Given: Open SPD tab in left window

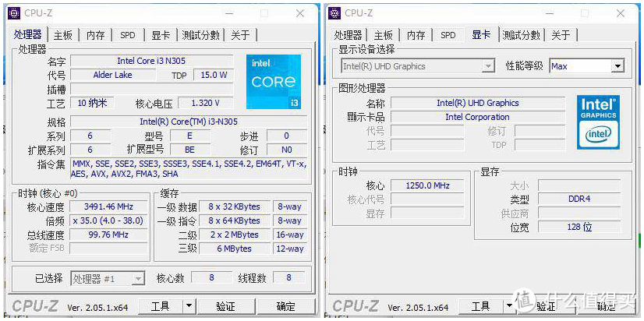Looking at the screenshot, I should (127, 35).
